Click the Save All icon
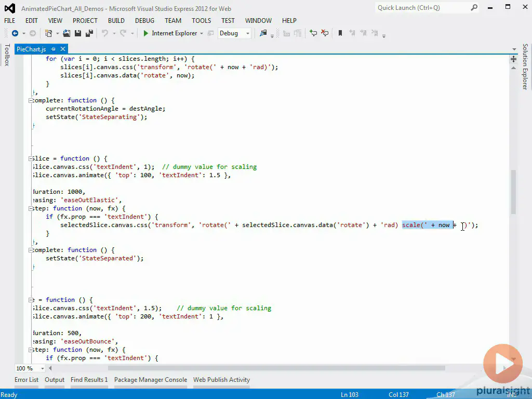532x399 pixels. [x=89, y=33]
